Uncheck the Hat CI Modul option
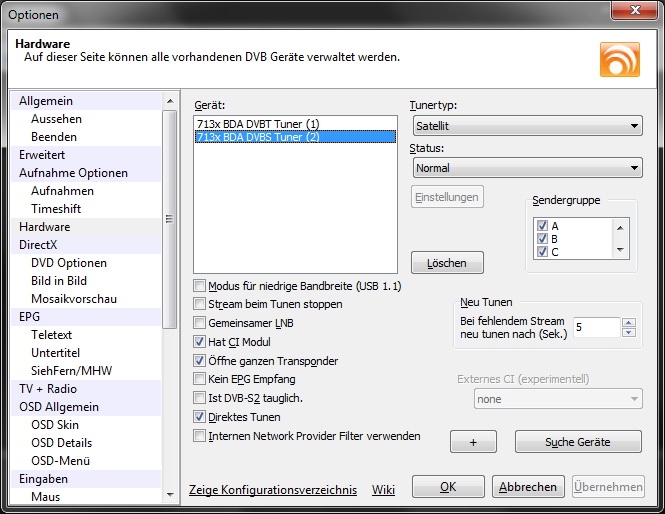 click(x=201, y=342)
